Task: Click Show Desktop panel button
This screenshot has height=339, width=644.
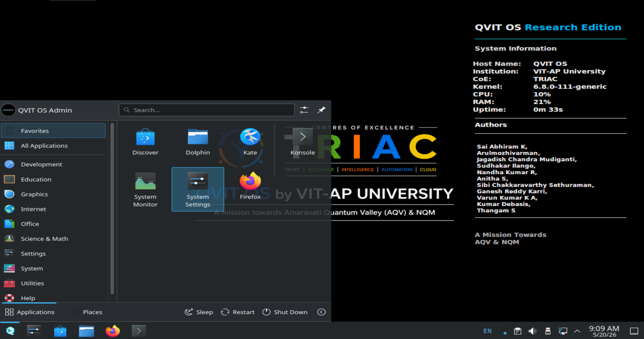Action: pos(634,331)
